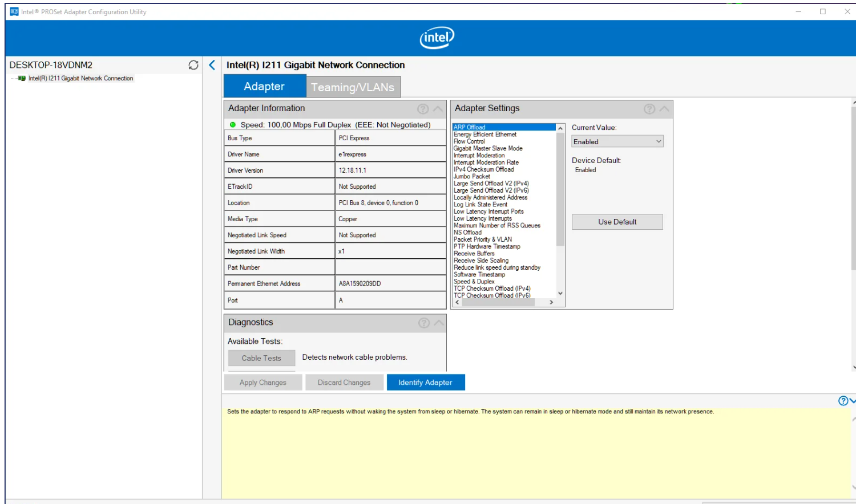Screen dimensions: 856x504
Task: Select Large Send Offload V2 (IPv6) setting
Action: pyautogui.click(x=491, y=190)
